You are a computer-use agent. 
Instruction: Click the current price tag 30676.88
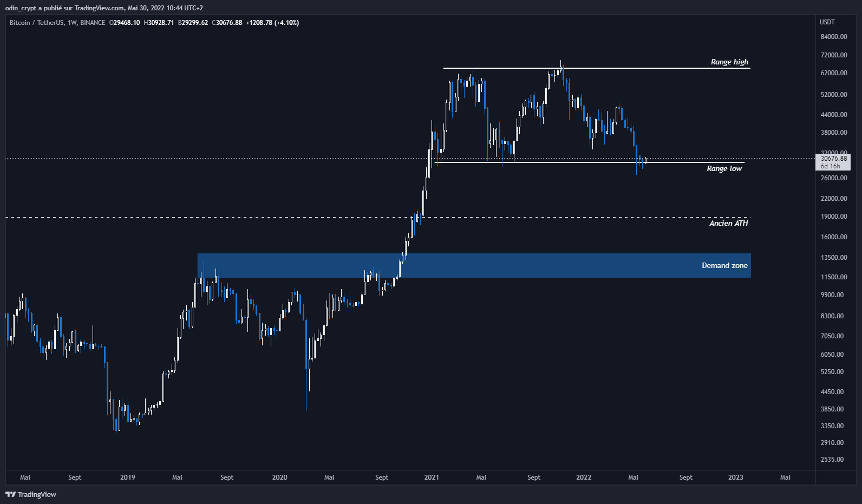(x=833, y=159)
